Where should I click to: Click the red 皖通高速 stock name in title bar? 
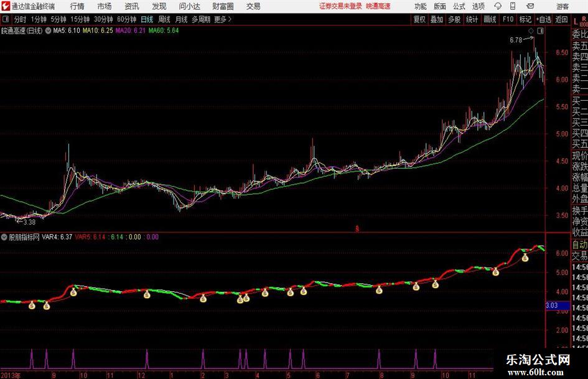tap(378, 6)
